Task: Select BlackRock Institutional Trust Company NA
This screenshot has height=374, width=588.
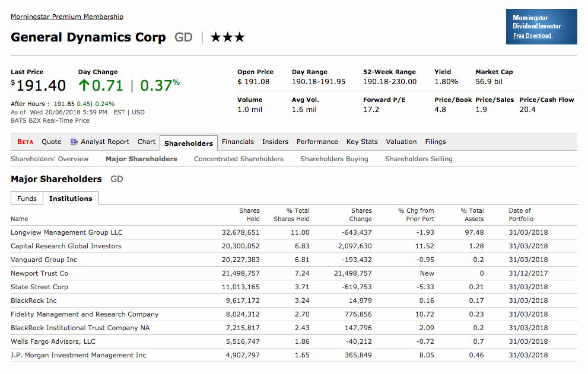Action: (80, 328)
